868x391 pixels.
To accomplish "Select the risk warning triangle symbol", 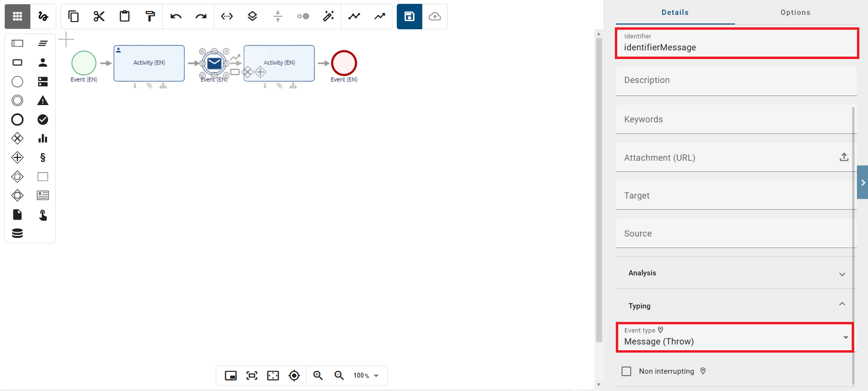I will pyautogui.click(x=43, y=100).
